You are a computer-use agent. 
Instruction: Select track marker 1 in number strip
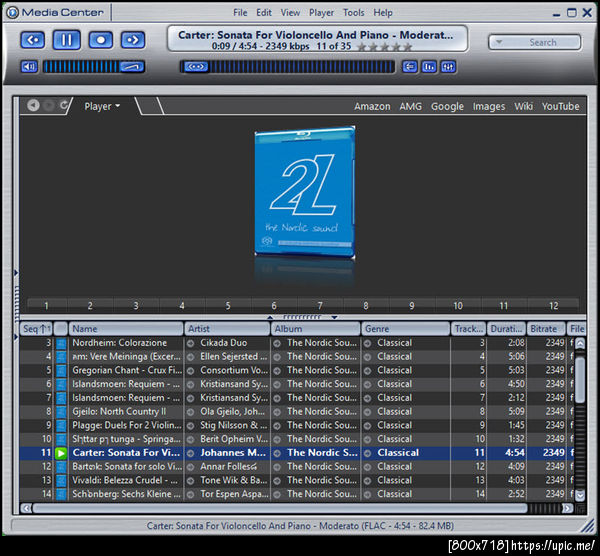[x=46, y=306]
